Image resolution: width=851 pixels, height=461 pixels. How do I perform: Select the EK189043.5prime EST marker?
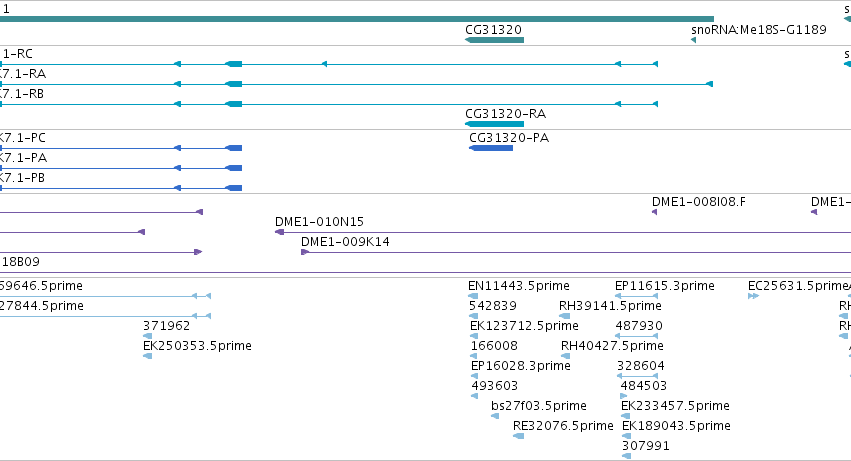click(626, 436)
